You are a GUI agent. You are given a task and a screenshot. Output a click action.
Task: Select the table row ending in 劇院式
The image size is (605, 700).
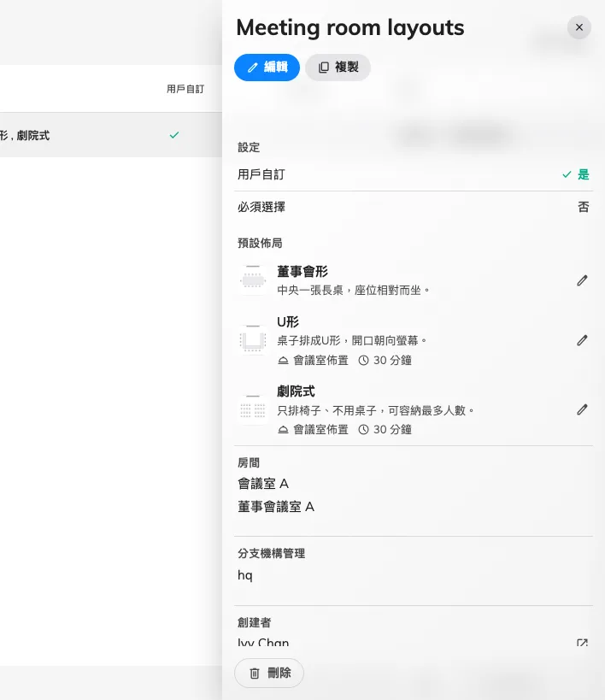coord(111,135)
